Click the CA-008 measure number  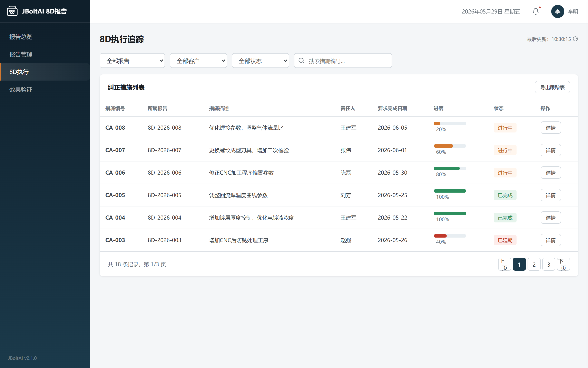click(x=115, y=128)
